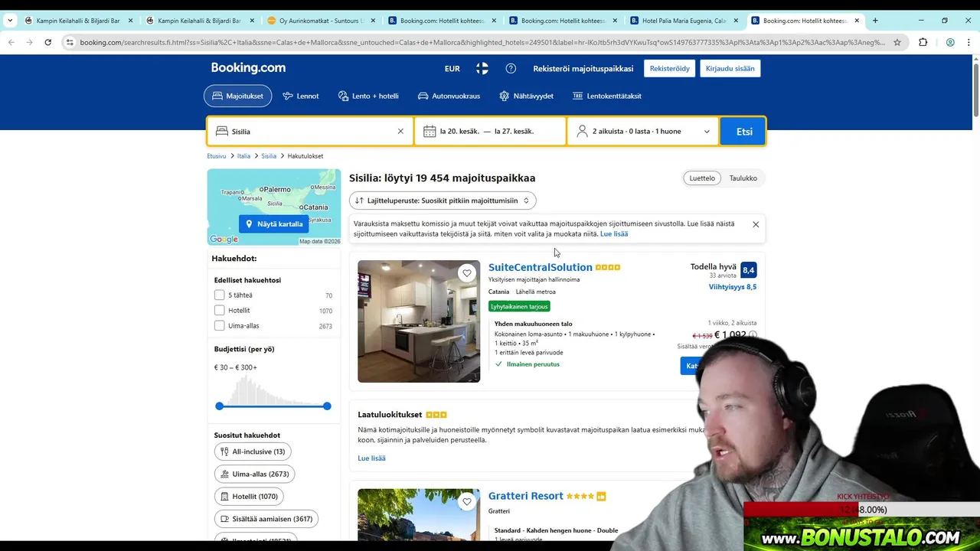Open the Chrome profile avatar icon
980x551 pixels.
(950, 42)
